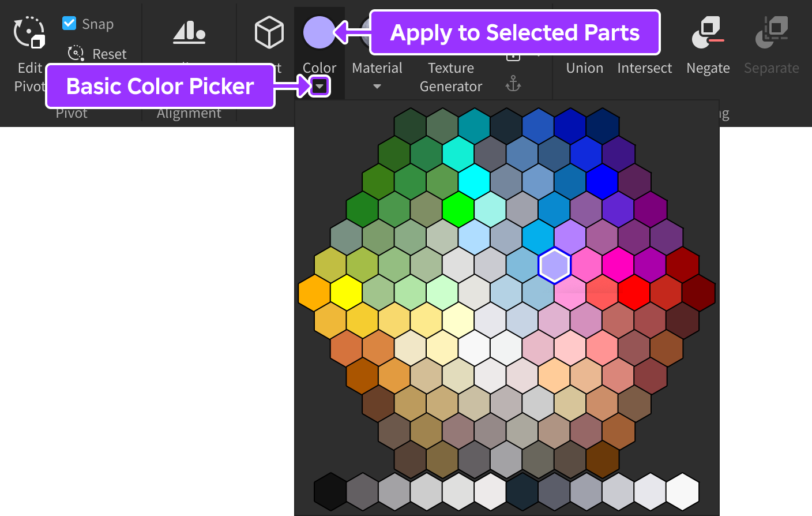Click the Separate tool icon

click(772, 32)
